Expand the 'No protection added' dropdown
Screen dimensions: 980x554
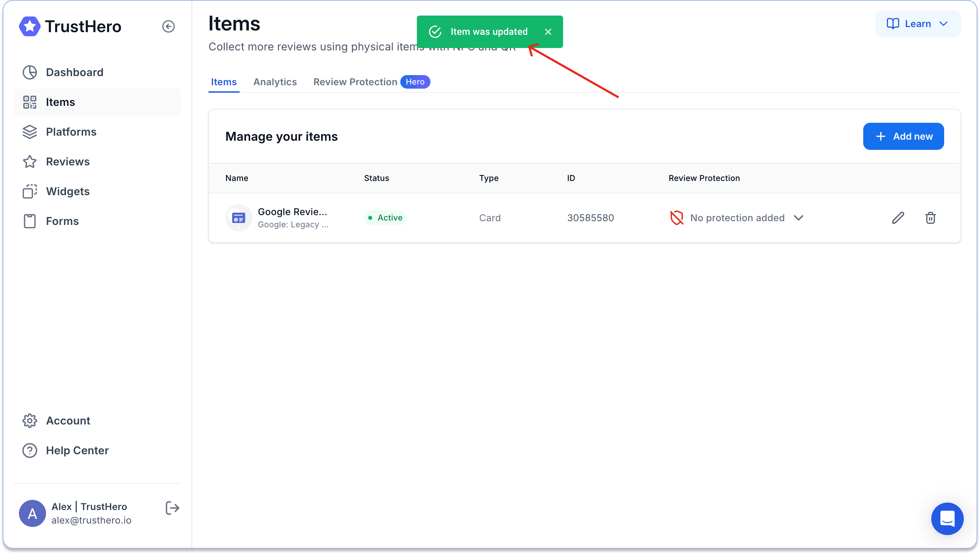pos(799,218)
